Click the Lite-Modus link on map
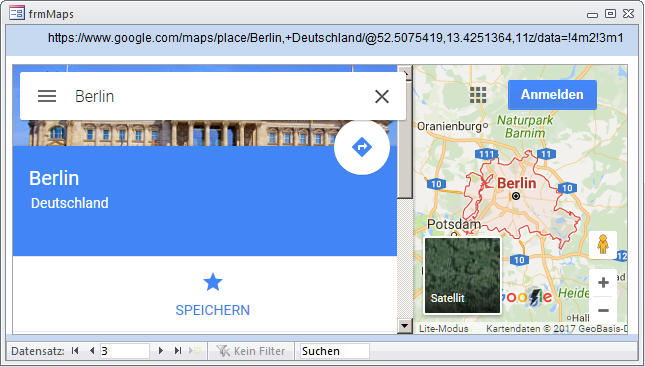 pos(443,329)
